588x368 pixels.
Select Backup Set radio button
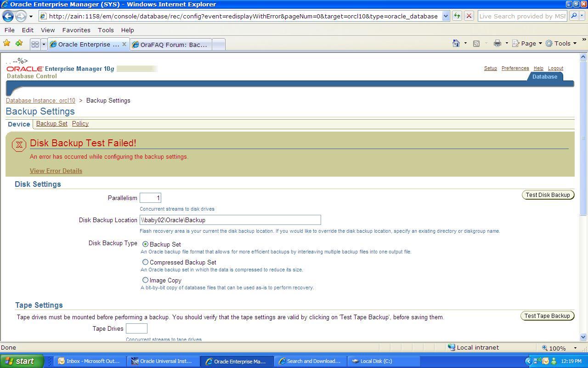[x=145, y=244]
